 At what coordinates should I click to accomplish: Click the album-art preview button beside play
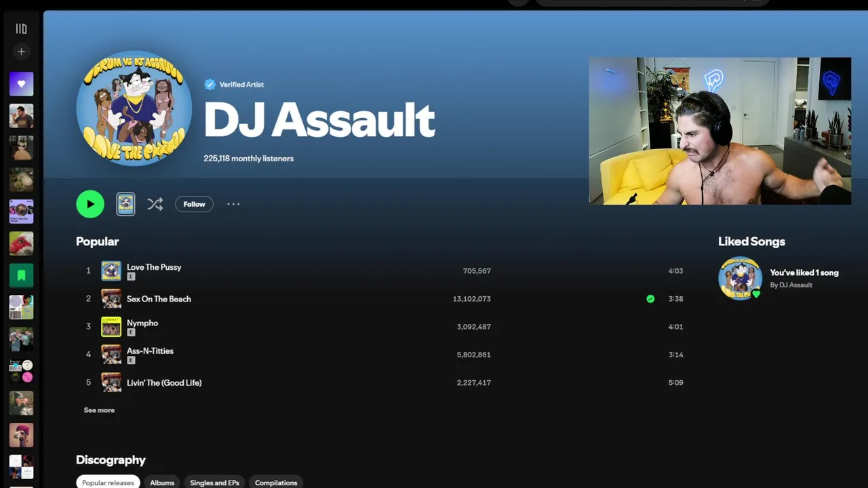125,204
